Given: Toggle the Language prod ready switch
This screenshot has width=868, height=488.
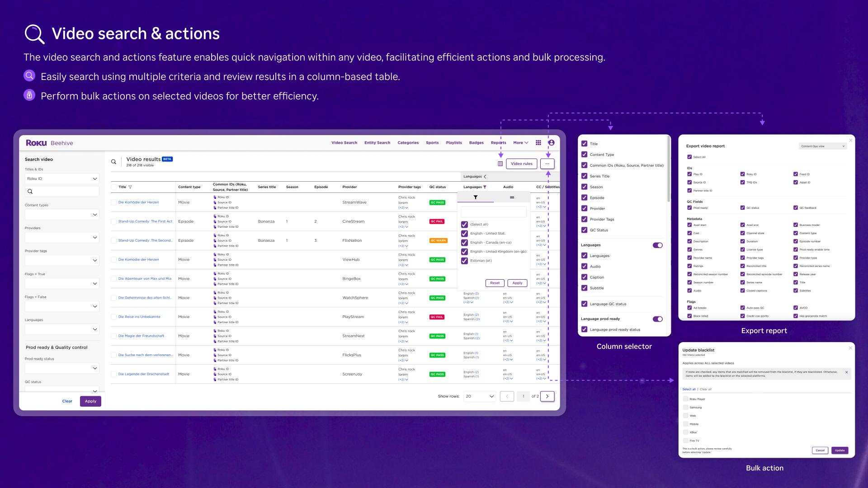Looking at the screenshot, I should (658, 319).
